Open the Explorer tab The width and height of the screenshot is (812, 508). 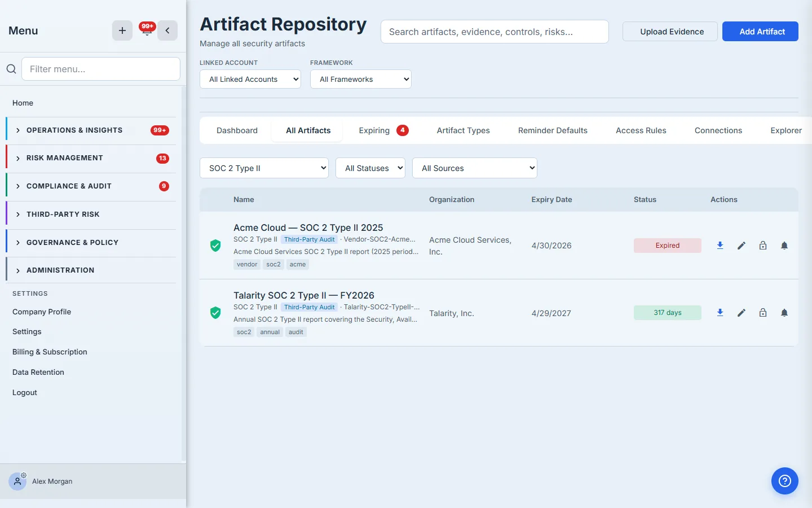point(786,130)
